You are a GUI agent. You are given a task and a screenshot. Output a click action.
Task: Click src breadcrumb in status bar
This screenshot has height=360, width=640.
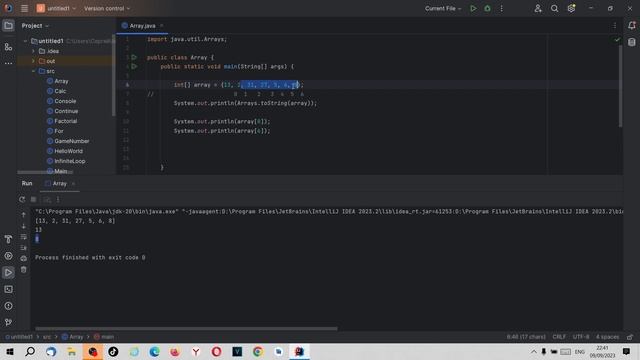click(47, 337)
